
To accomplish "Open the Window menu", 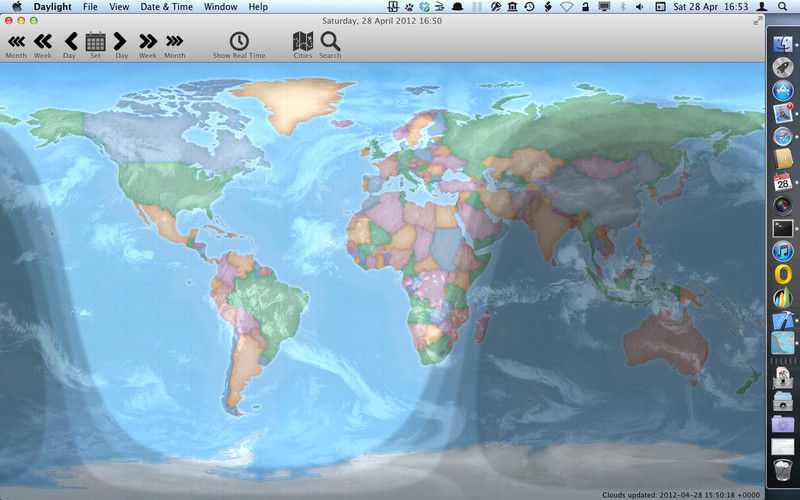I will click(x=220, y=7).
